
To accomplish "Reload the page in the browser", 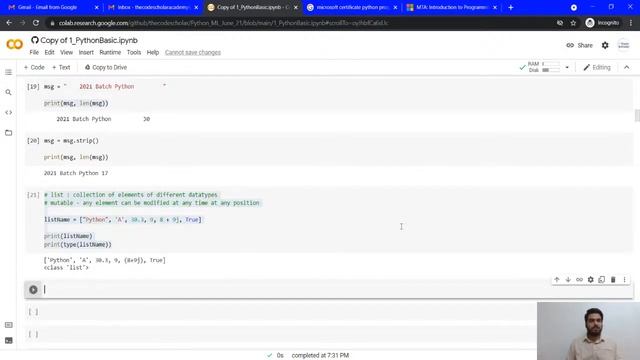I will coord(36,23).
